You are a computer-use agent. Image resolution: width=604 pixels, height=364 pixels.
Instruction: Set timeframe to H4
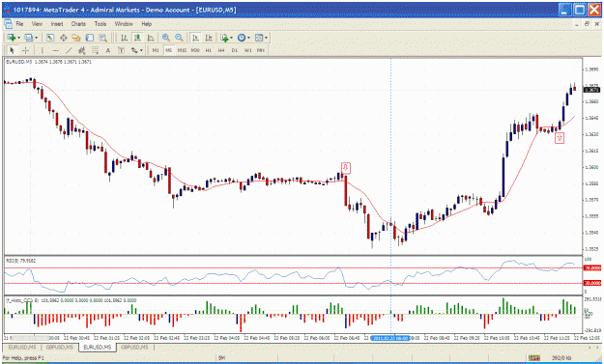pos(221,50)
